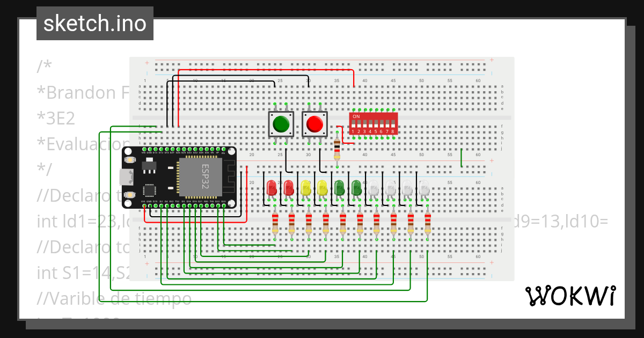644x338 pixels.
Task: Open the sketch.ino tab
Action: click(x=94, y=23)
